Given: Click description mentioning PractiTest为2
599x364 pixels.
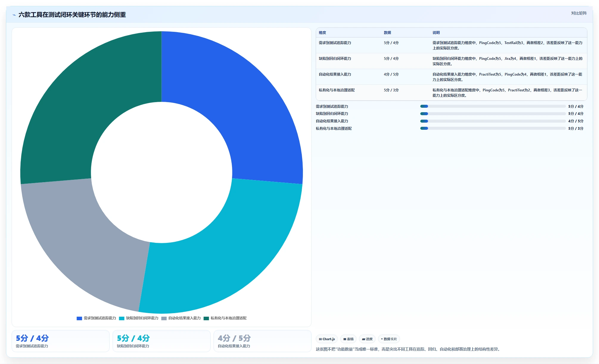Looking at the screenshot, I should [508, 93].
